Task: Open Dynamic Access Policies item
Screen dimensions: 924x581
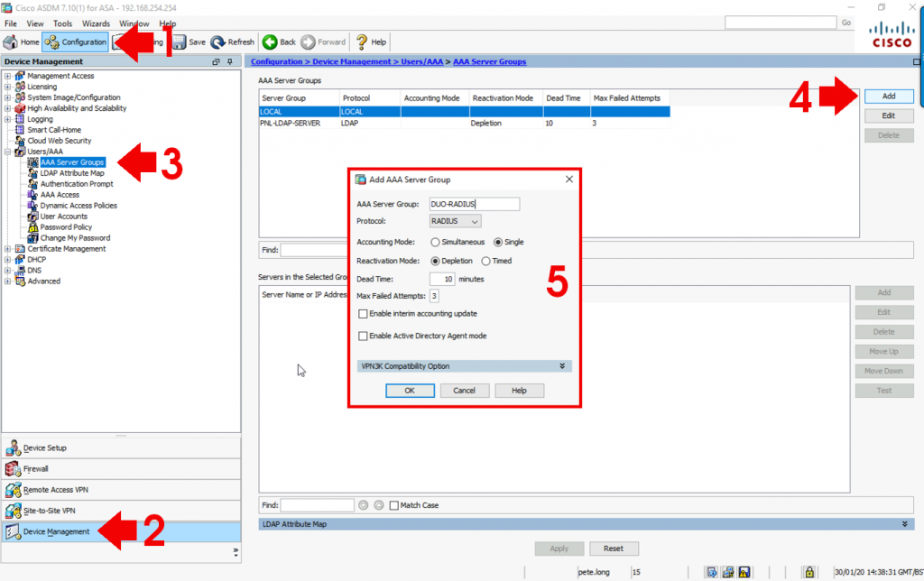Action: coord(79,206)
